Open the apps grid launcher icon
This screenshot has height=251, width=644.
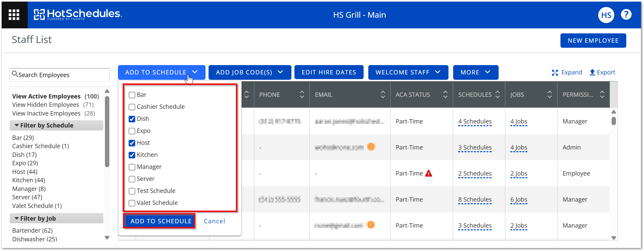14,15
